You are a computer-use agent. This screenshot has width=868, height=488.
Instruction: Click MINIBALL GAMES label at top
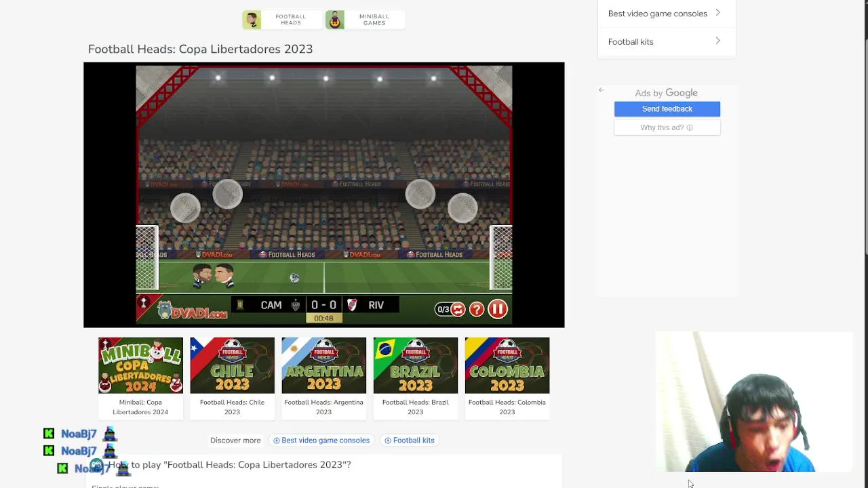pos(374,20)
